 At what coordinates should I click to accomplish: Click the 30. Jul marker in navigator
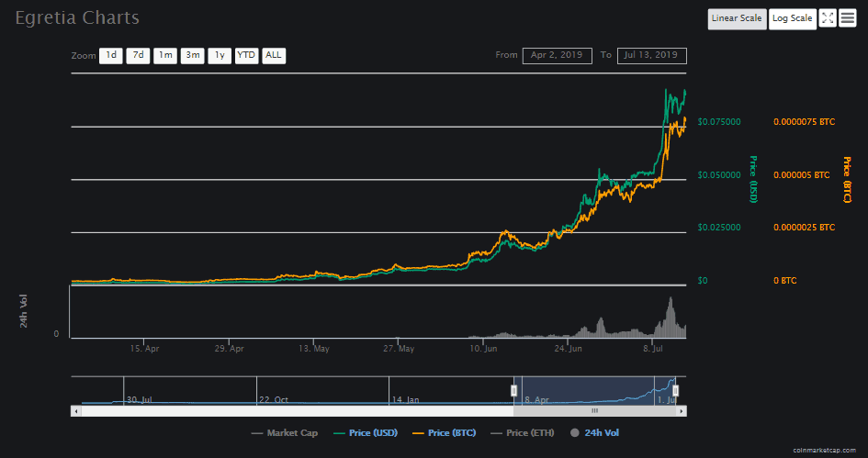point(139,400)
